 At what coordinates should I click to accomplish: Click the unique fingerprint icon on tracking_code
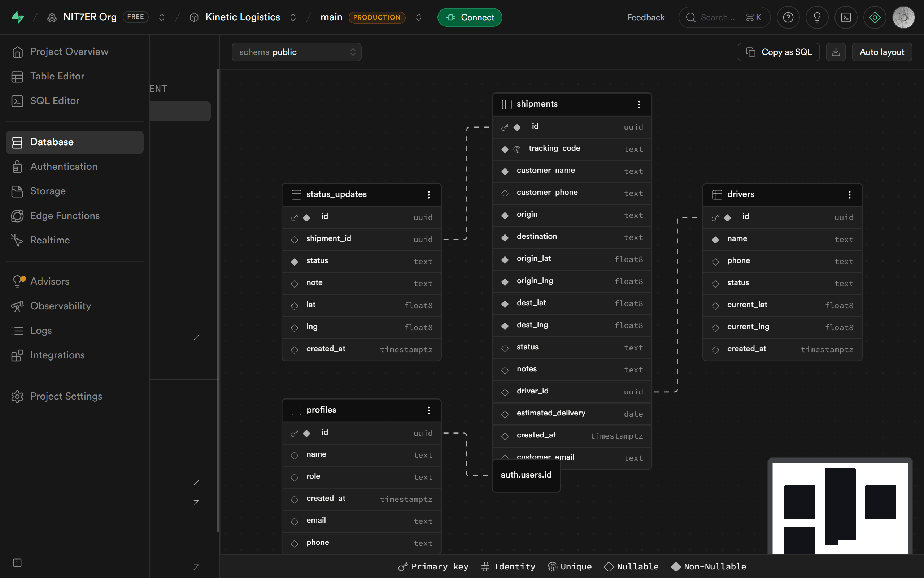(517, 150)
